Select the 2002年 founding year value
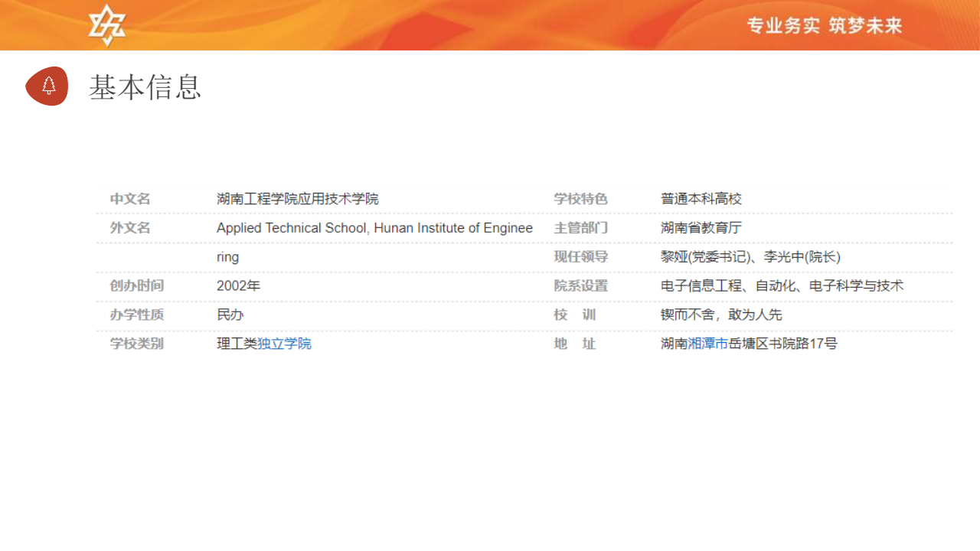 click(238, 285)
